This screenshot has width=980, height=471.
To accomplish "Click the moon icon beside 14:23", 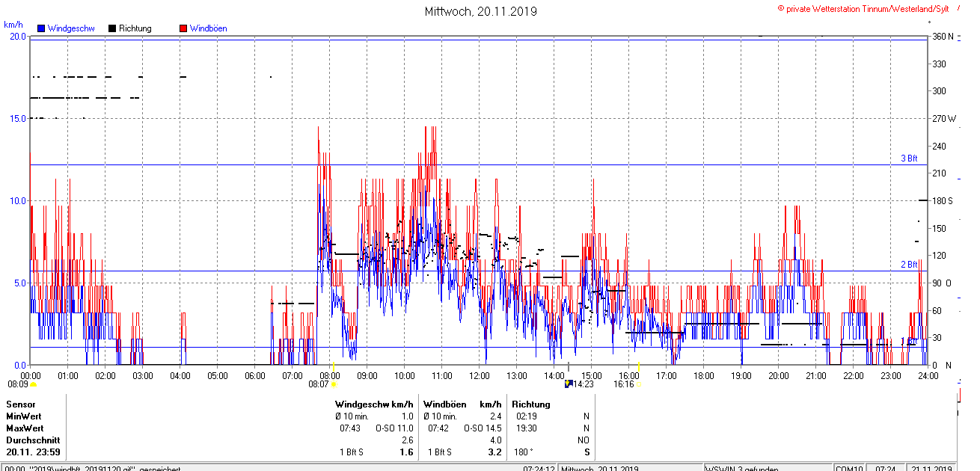I will point(568,384).
